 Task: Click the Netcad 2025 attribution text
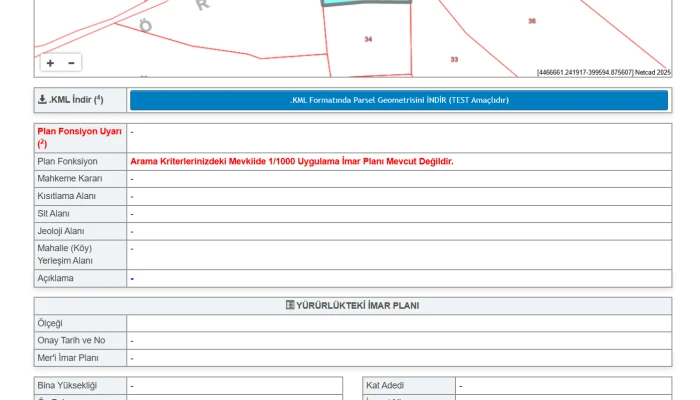[650, 72]
